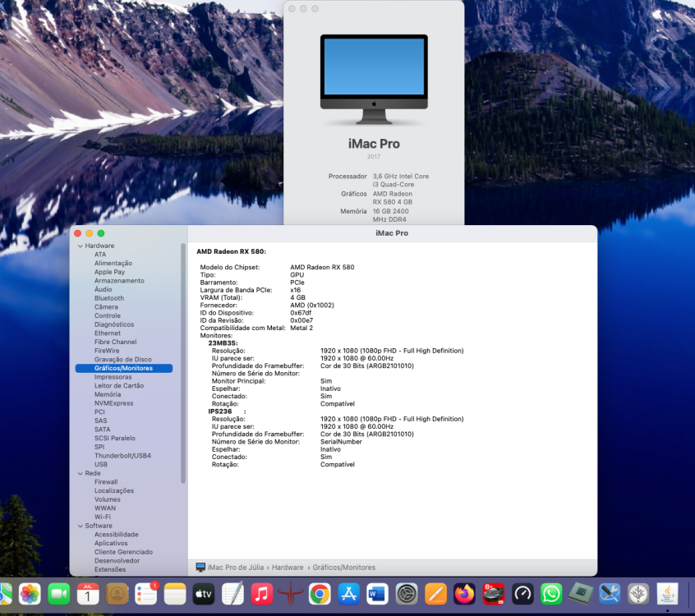The height and width of the screenshot is (616, 695).
Task: Collapse the Rede section in sidebar
Action: (81, 473)
